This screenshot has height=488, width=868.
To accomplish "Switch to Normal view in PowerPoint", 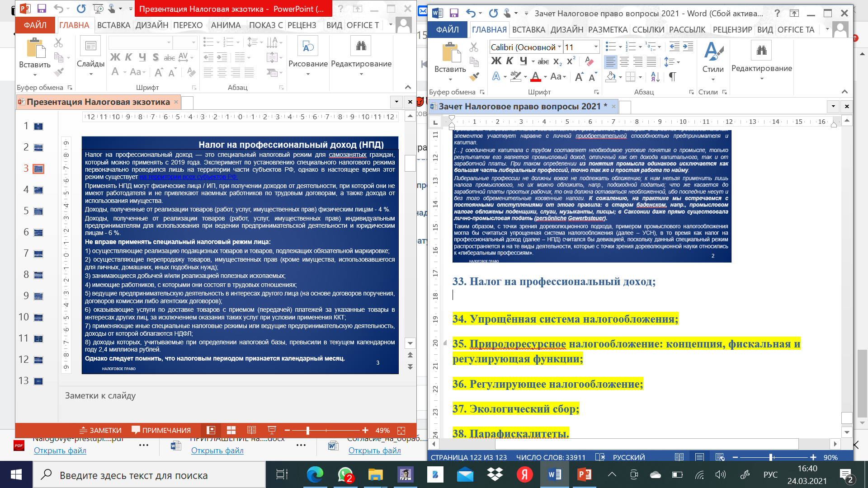I will pos(211,430).
